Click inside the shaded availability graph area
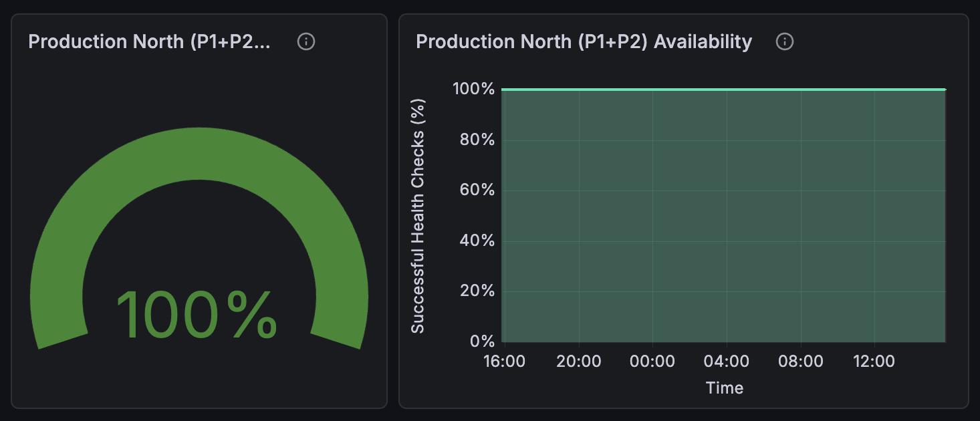 point(722,221)
